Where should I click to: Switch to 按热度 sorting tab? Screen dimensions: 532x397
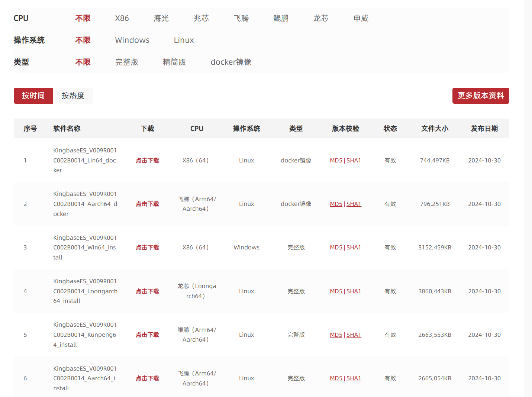coord(73,96)
